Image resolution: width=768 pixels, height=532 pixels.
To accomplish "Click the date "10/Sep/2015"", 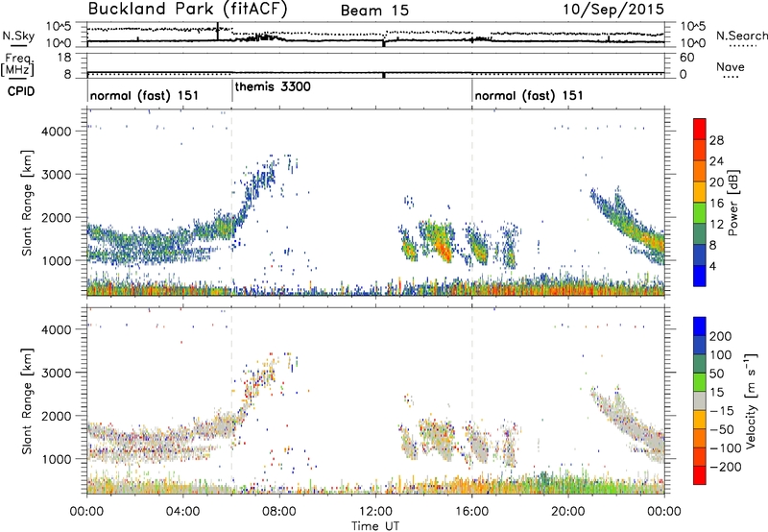I will click(x=612, y=10).
